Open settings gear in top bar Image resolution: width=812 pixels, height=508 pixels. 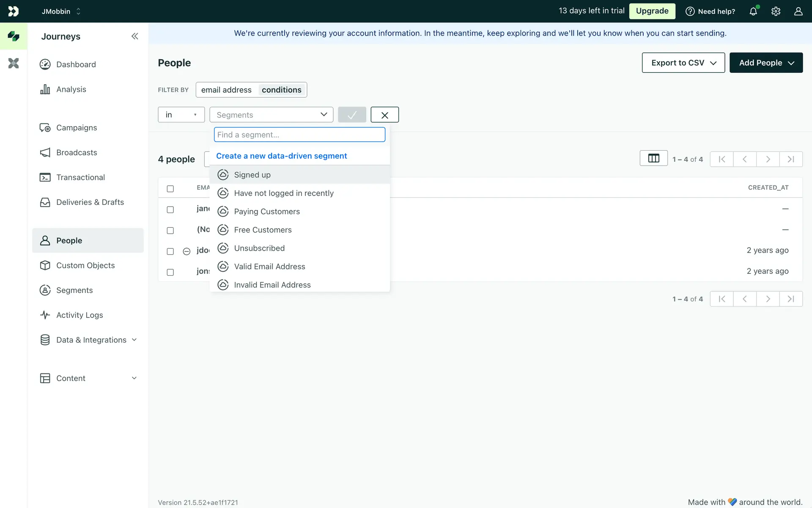coord(776,11)
